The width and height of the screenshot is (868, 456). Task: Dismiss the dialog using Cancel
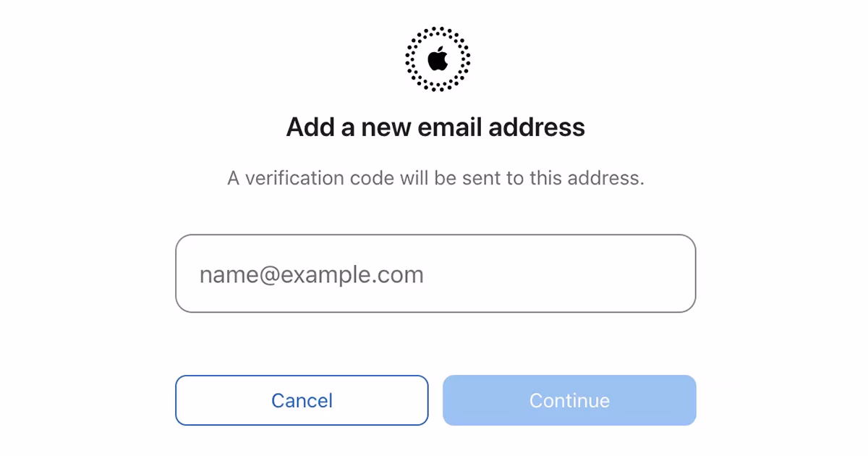pos(302,400)
